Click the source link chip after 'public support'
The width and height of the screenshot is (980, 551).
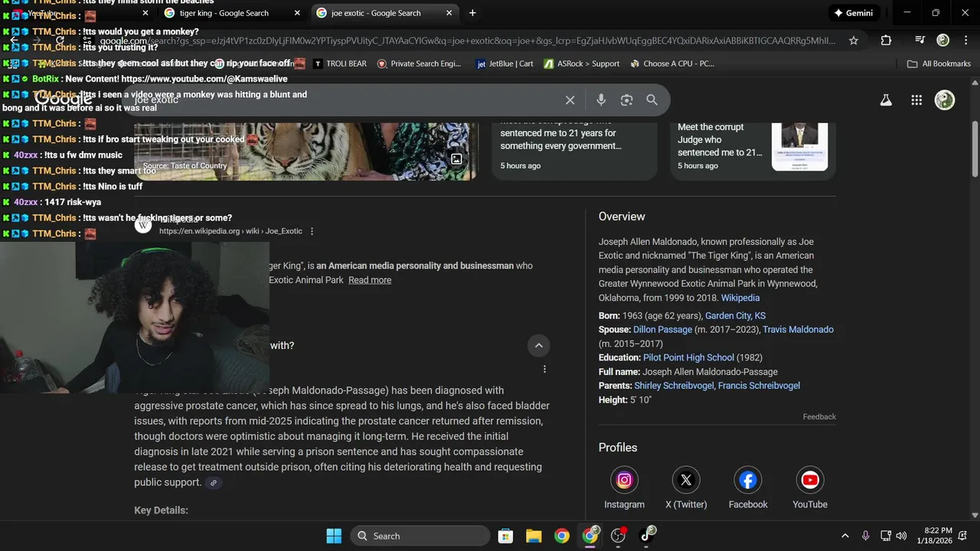pyautogui.click(x=214, y=483)
